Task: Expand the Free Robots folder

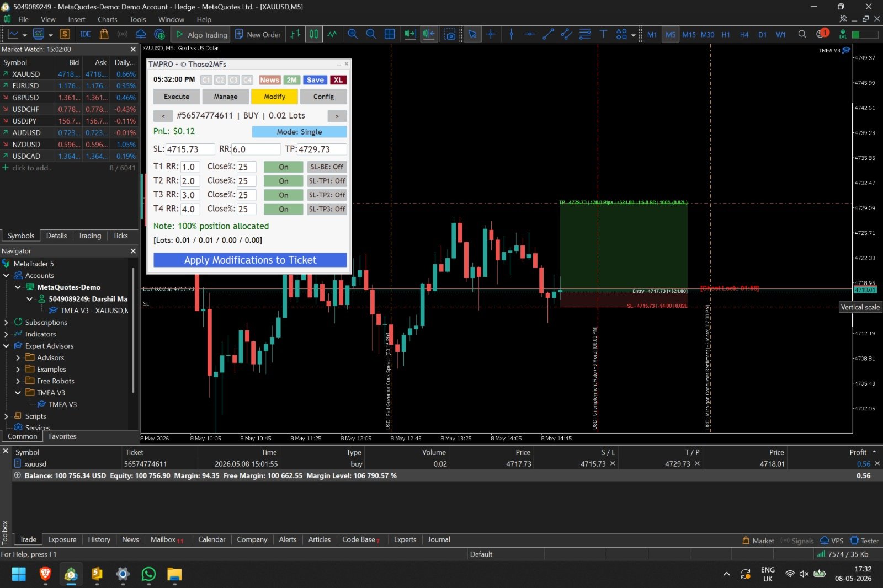Action: (18, 381)
